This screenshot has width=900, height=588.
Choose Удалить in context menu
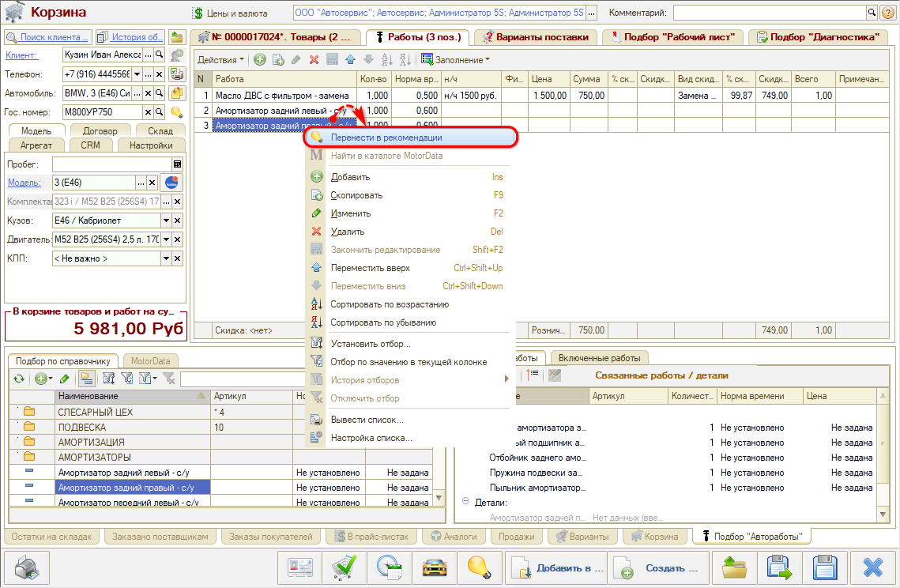click(409, 232)
